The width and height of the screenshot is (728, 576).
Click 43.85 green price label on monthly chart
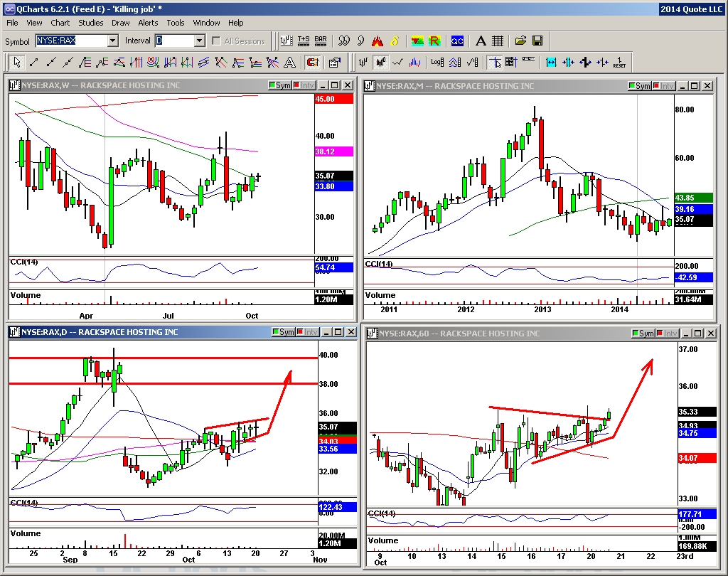[694, 198]
